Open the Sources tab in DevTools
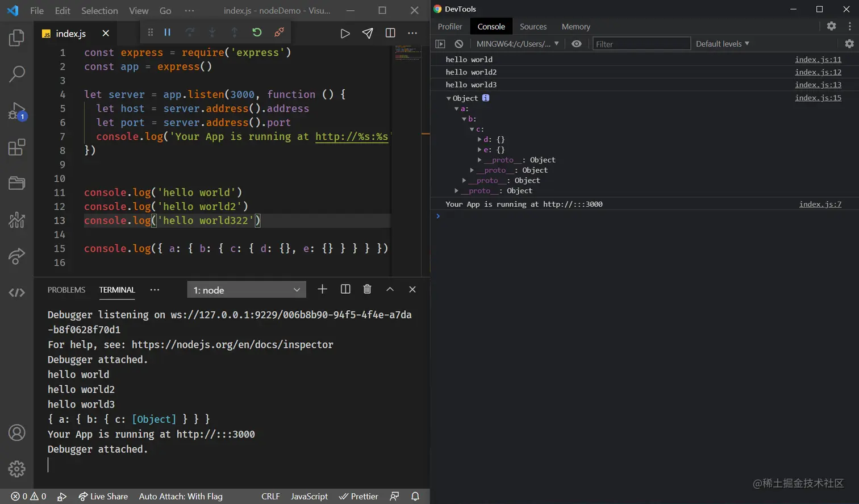This screenshot has height=504, width=859. click(533, 27)
